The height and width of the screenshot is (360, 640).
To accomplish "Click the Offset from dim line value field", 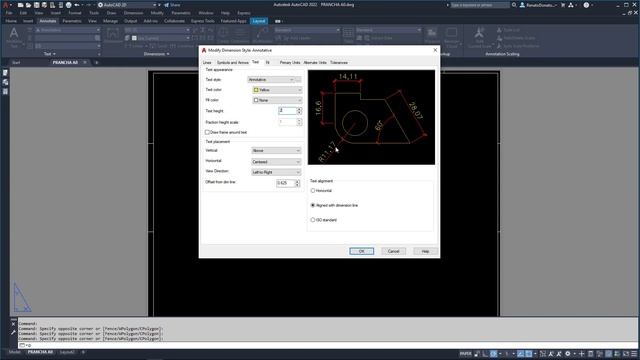I will pyautogui.click(x=285, y=183).
